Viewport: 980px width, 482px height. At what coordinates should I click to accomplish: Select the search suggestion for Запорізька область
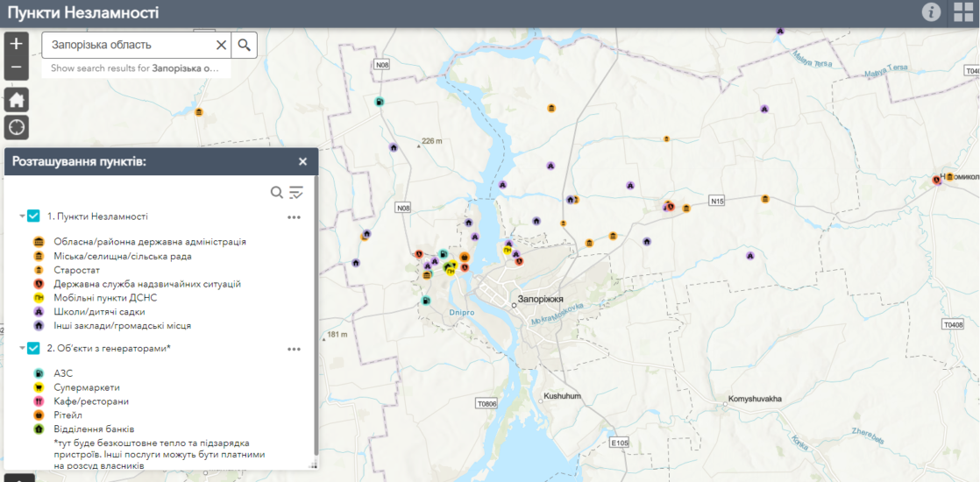pyautogui.click(x=134, y=67)
